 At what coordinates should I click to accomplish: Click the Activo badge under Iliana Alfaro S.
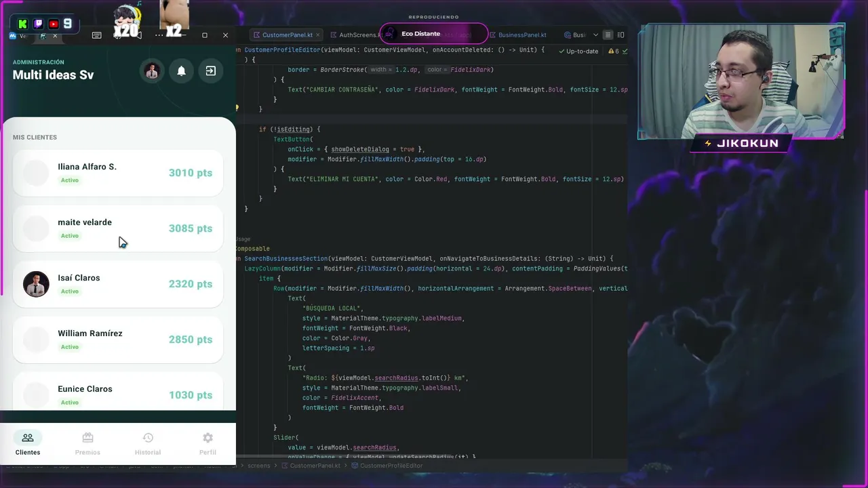coord(70,180)
